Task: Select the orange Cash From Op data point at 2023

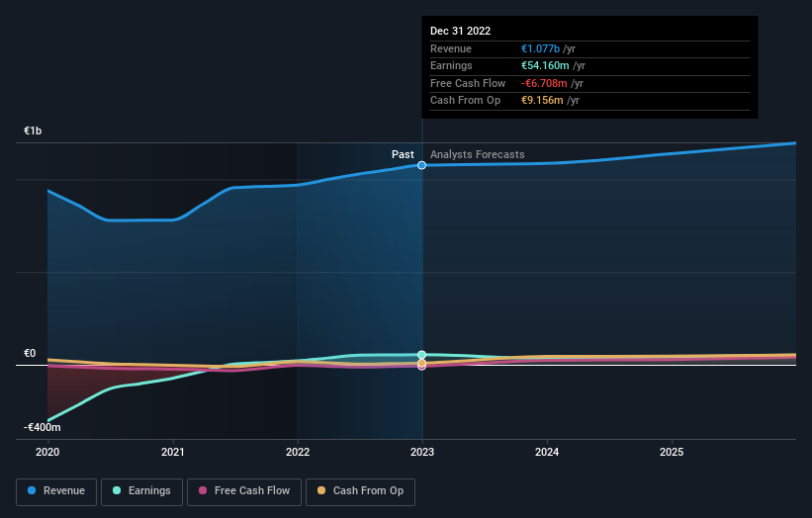Action: (422, 363)
